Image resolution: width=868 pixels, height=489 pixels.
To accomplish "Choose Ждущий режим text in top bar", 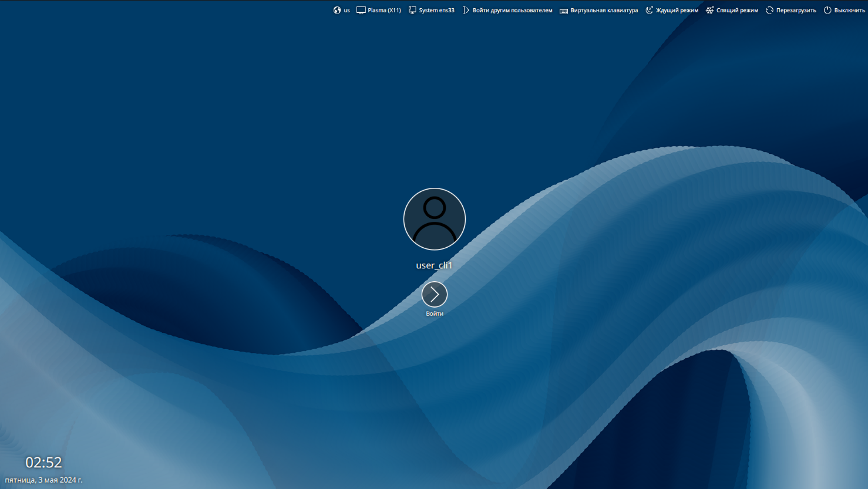I will click(677, 11).
